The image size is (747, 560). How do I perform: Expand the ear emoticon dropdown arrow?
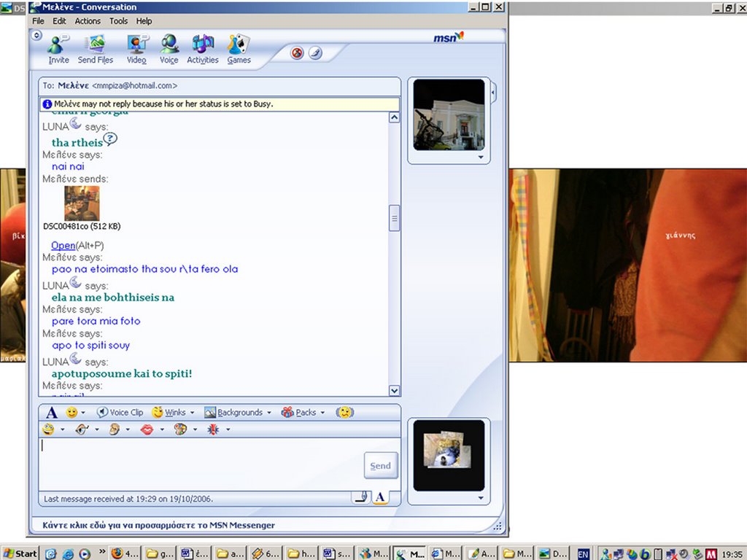click(x=128, y=429)
